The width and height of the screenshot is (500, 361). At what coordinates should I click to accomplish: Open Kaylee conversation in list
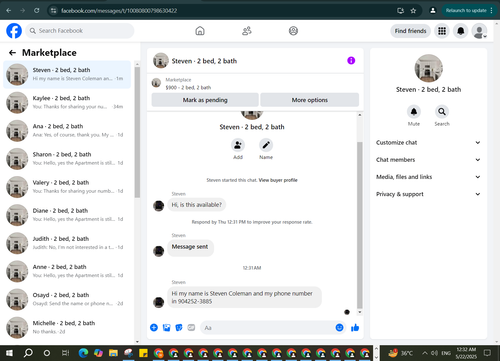point(67,102)
